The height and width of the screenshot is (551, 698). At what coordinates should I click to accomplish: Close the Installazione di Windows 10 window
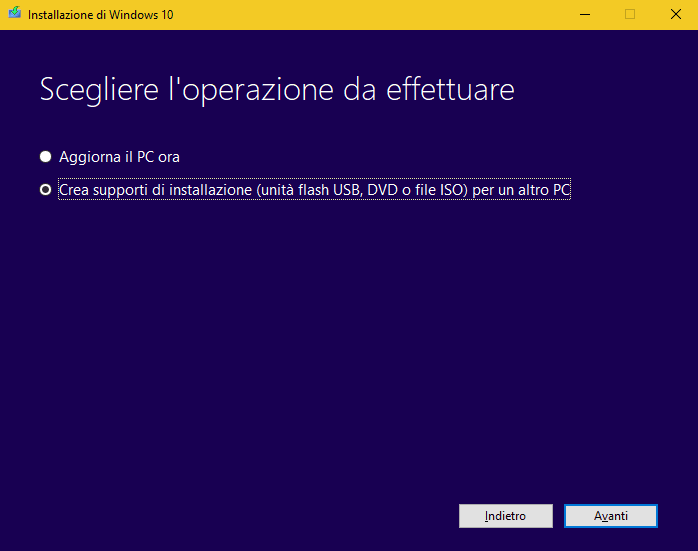click(675, 14)
